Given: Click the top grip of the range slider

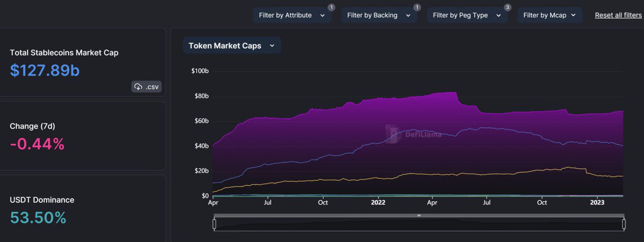Looking at the screenshot, I should (x=419, y=216).
